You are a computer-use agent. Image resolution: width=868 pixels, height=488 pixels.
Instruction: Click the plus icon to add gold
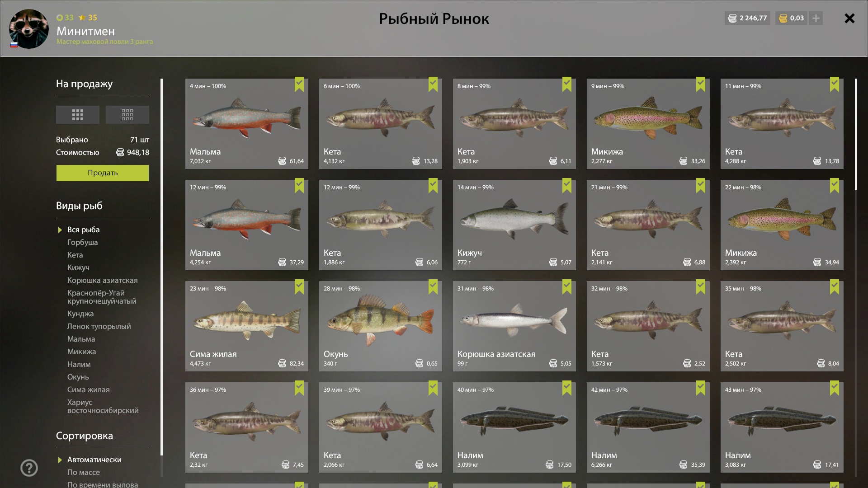(x=816, y=18)
